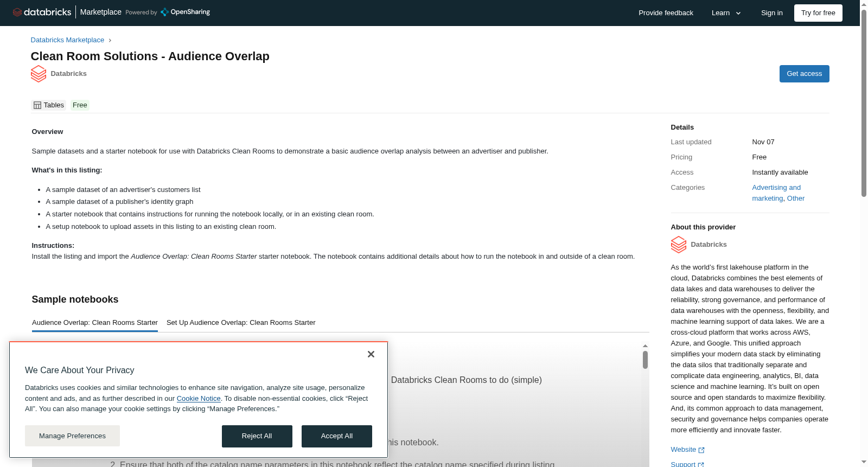Click the Free pricing tag

tap(80, 105)
